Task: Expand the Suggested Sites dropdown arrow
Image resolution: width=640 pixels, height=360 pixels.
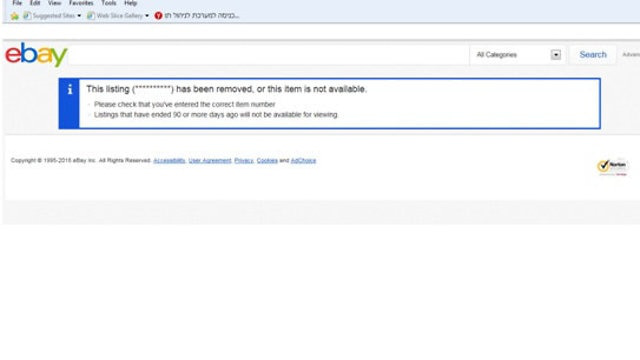Action: point(79,16)
